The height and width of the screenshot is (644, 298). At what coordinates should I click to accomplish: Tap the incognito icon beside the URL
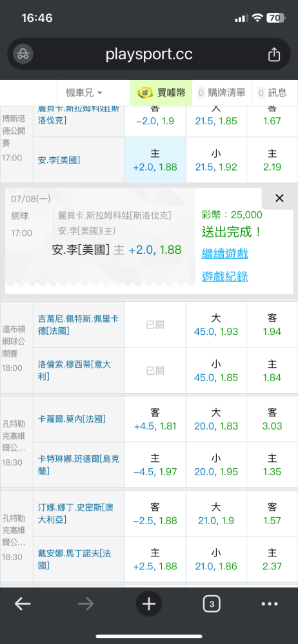[23, 54]
